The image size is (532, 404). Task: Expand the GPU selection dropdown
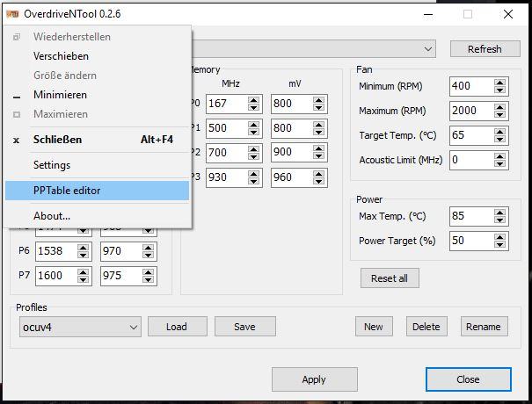[x=428, y=49]
